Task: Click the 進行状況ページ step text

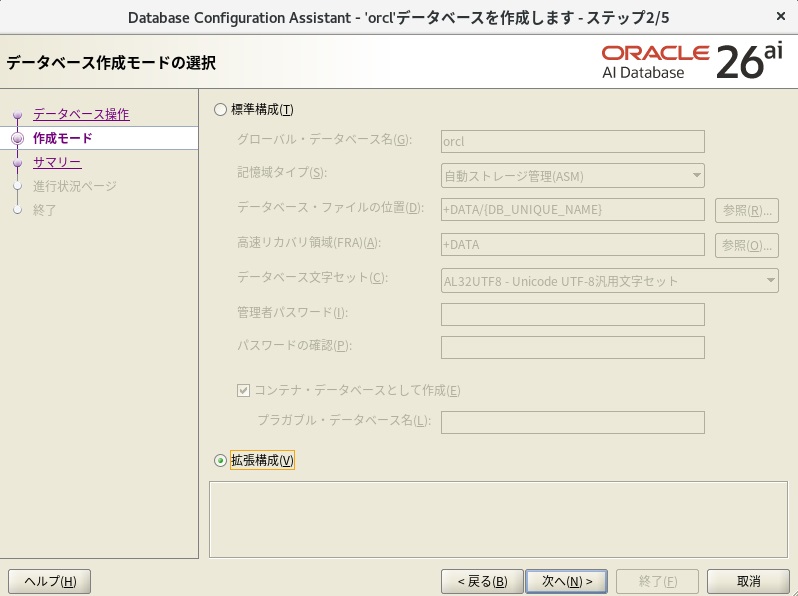Action: click(x=75, y=186)
